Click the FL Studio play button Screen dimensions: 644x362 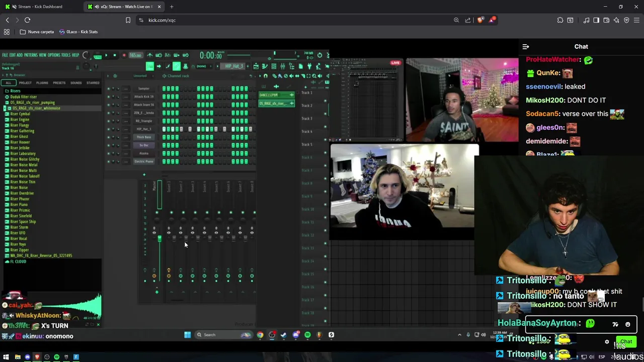pyautogui.click(x=106, y=55)
